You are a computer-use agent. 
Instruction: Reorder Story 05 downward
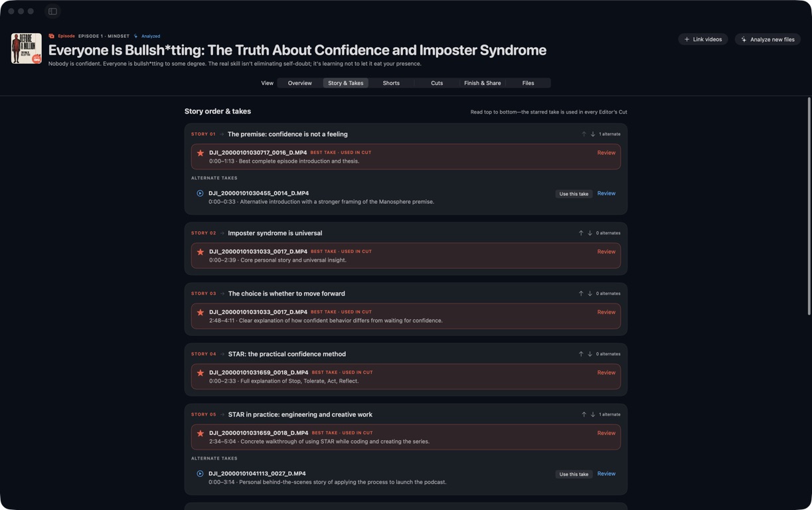tap(593, 414)
